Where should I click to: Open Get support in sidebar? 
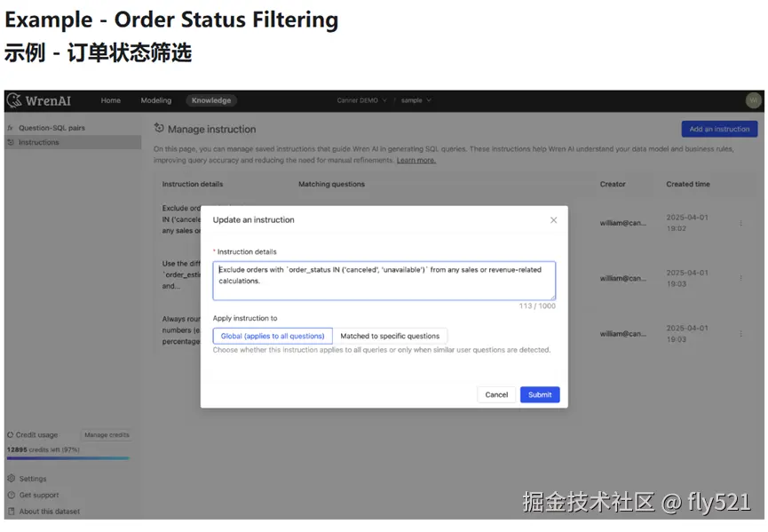pos(39,495)
